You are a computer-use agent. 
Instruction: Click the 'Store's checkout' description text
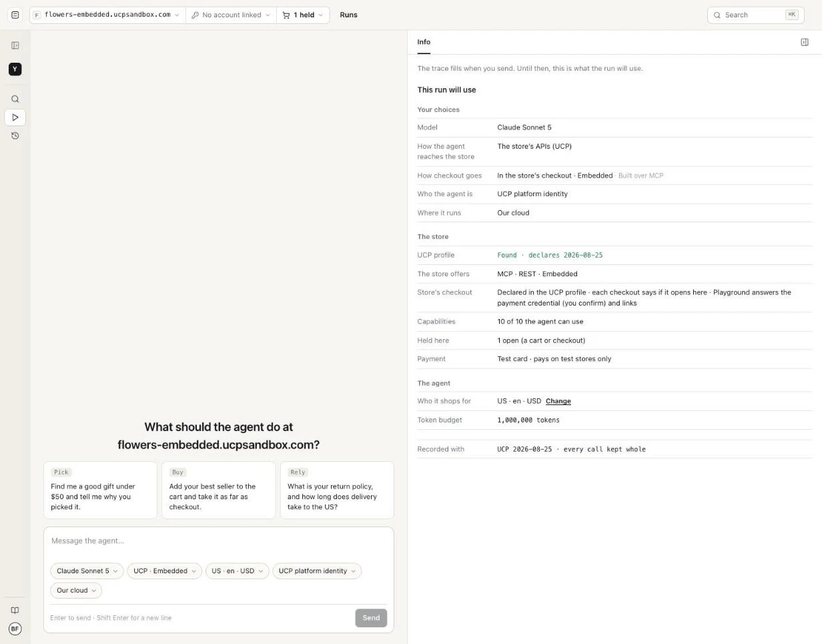point(644,298)
